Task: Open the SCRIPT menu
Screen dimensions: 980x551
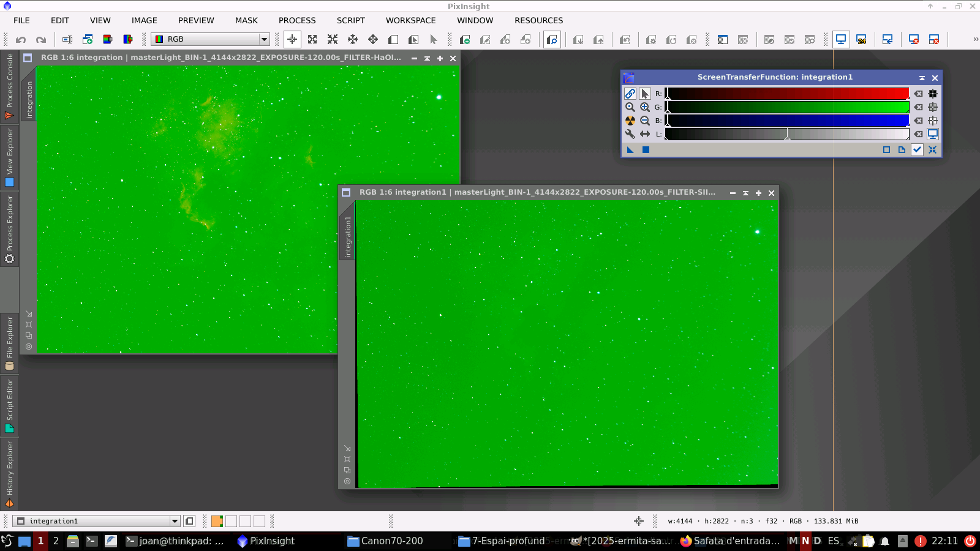Action: coord(350,20)
